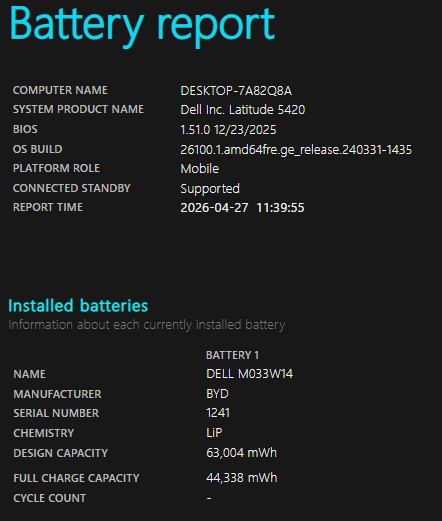Click the FULL CHARGE CAPACITY label

[76, 478]
